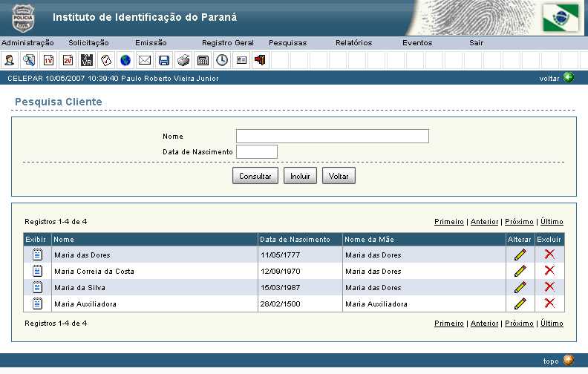View record details for Maria das Dores
Screen dimensions: 588x374
pos(37,255)
